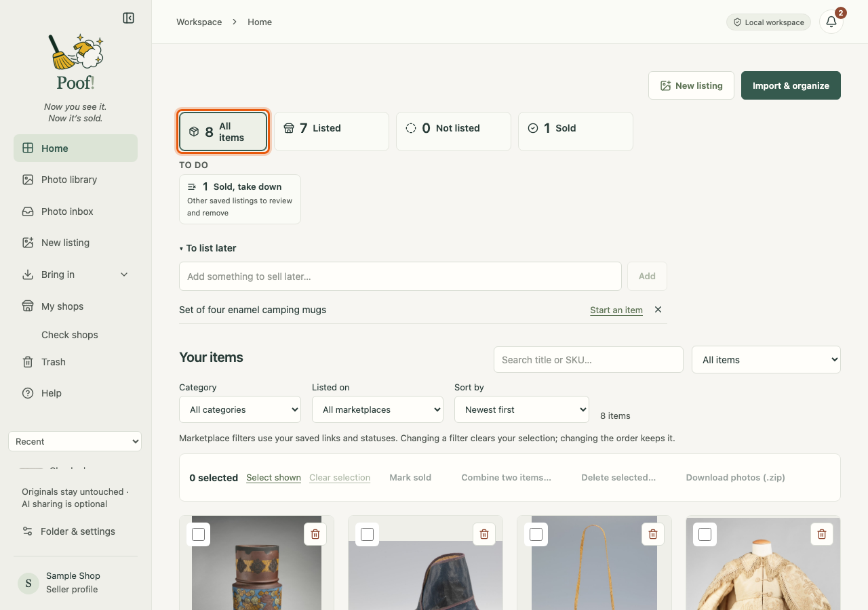
Task: Click the Photo library picture icon
Action: click(x=28, y=180)
